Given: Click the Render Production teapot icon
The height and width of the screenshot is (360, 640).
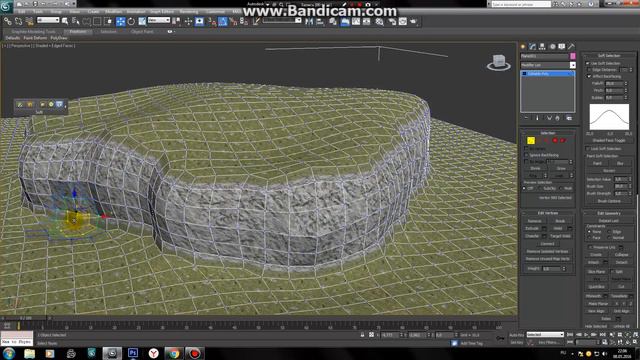Looking at the screenshot, I should coord(413,21).
